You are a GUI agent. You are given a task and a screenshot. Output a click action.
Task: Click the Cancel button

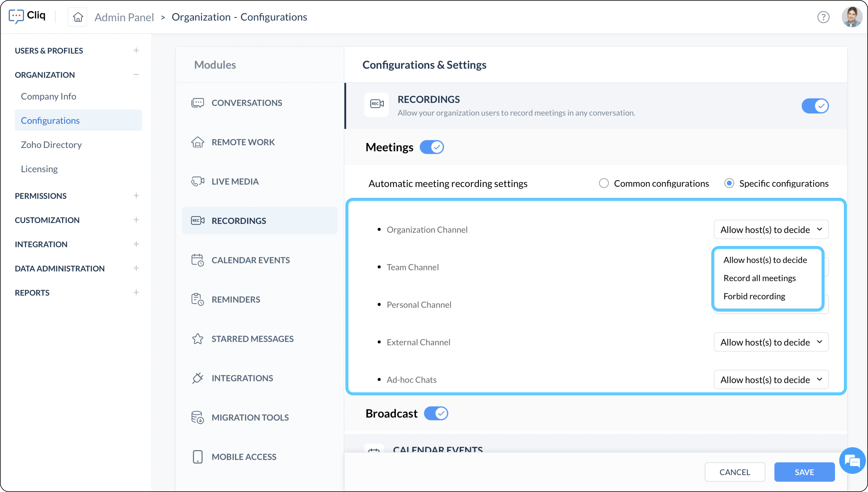tap(734, 472)
